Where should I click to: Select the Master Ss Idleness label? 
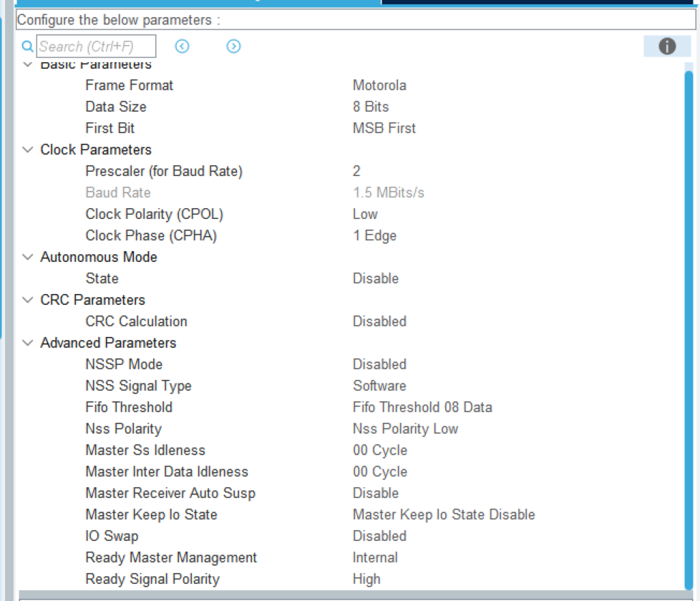pos(145,450)
